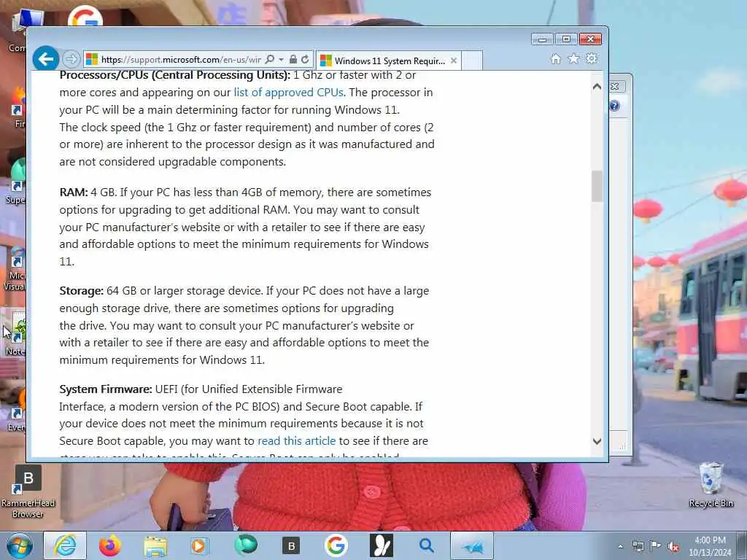This screenshot has width=747, height=560.
Task: Click the 'Storage:' heading text
Action: 82,291
